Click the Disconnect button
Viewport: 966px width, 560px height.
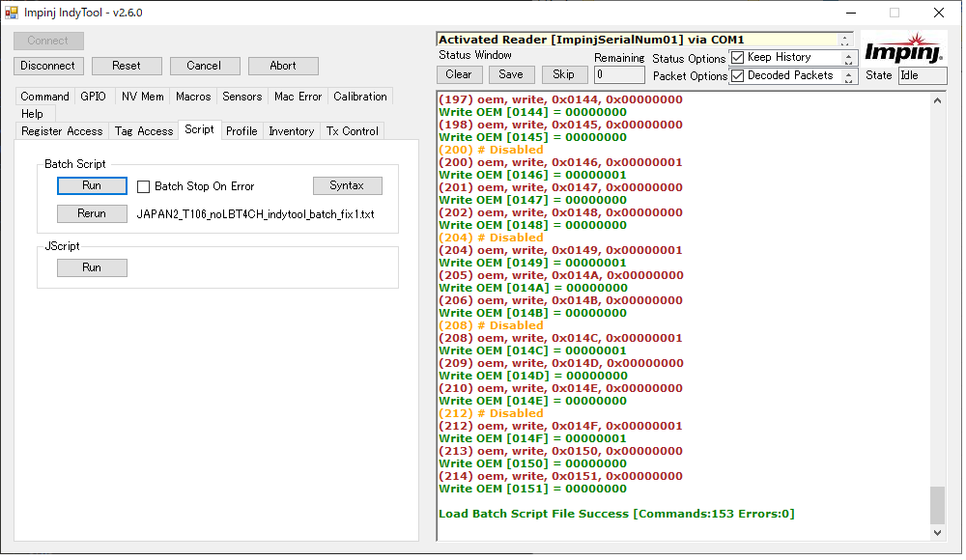click(48, 66)
